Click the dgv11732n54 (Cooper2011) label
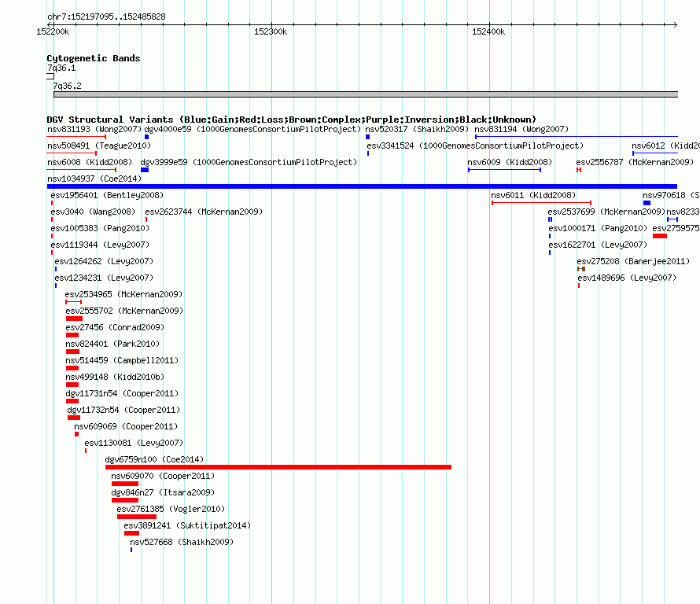Viewport: 700px width, 604px height. click(123, 410)
